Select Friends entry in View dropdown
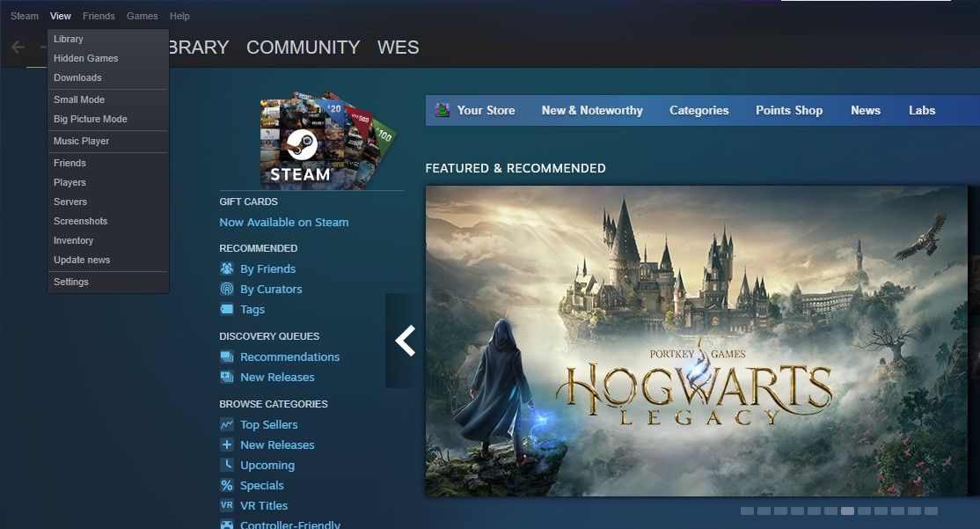Image resolution: width=980 pixels, height=529 pixels. point(108,163)
